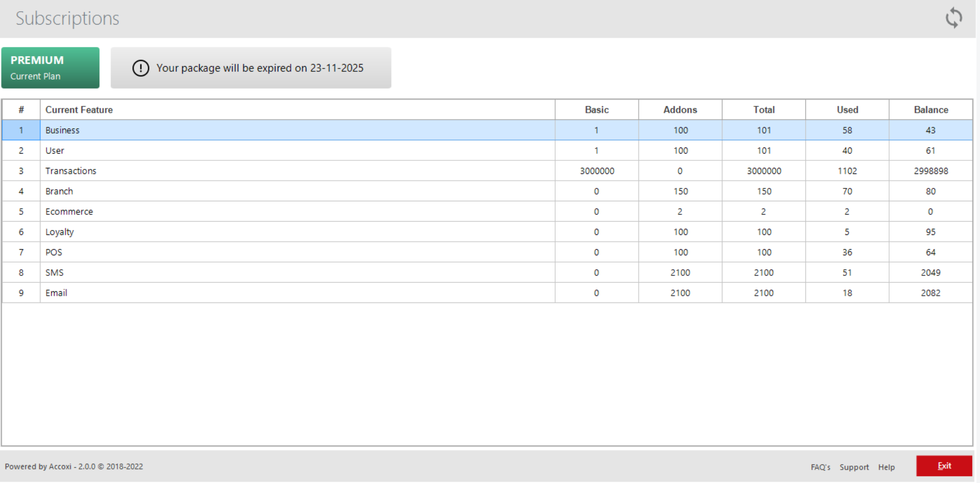This screenshot has height=483, width=980.
Task: Click the Basic column header
Action: click(597, 110)
